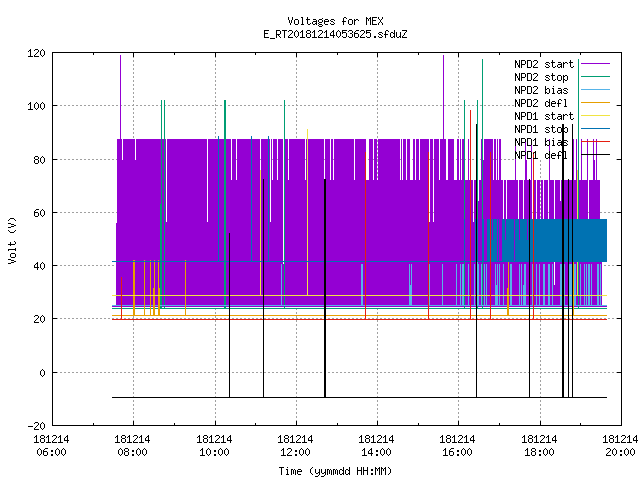This screenshot has height=480, width=640.
Task: Click the NPD2 start legend label
Action: (x=544, y=64)
